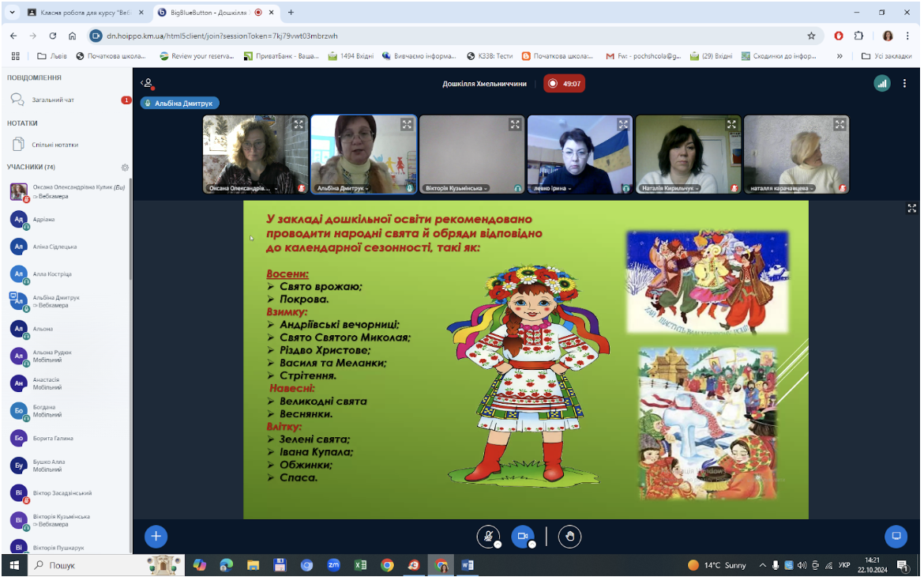The image size is (924, 577).
Task: Open the presentation restore button at bottom right
Action: [x=896, y=536]
